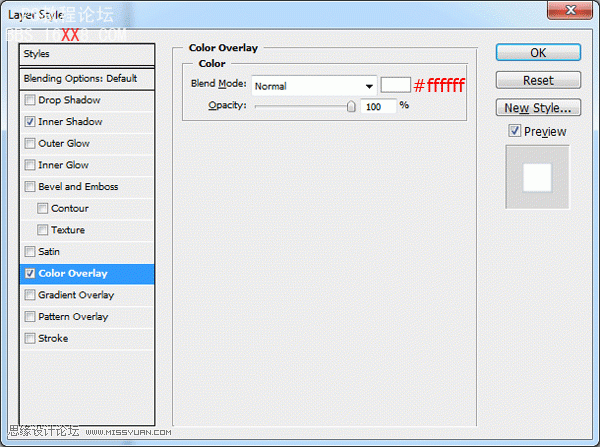This screenshot has height=447, width=600.
Task: Select Blending Options: Default
Action: click(87, 78)
